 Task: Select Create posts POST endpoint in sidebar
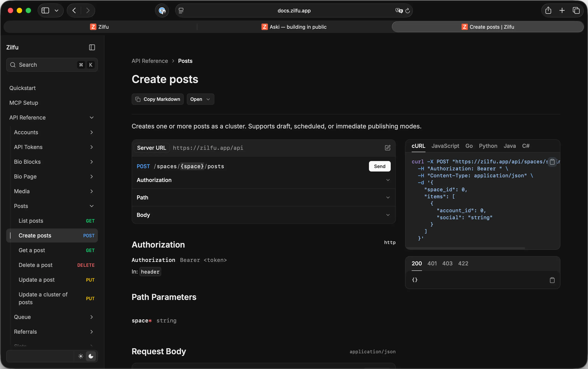tap(52, 236)
